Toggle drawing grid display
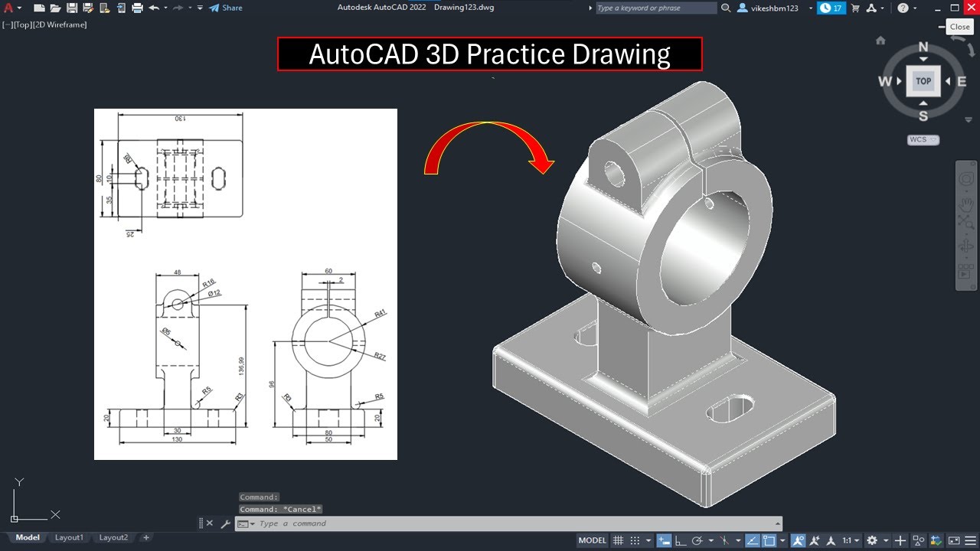980x551 pixels. click(618, 540)
